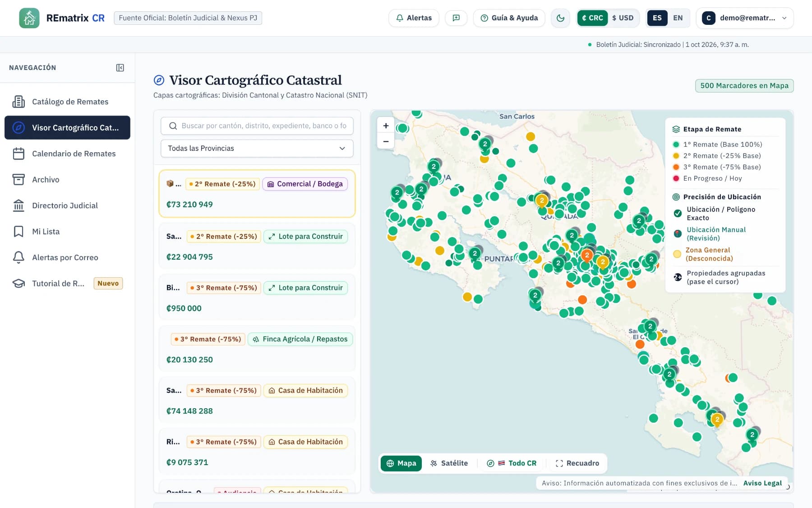The width and height of the screenshot is (812, 508).
Task: Open the demo@rematr... account menu
Action: [x=744, y=18]
